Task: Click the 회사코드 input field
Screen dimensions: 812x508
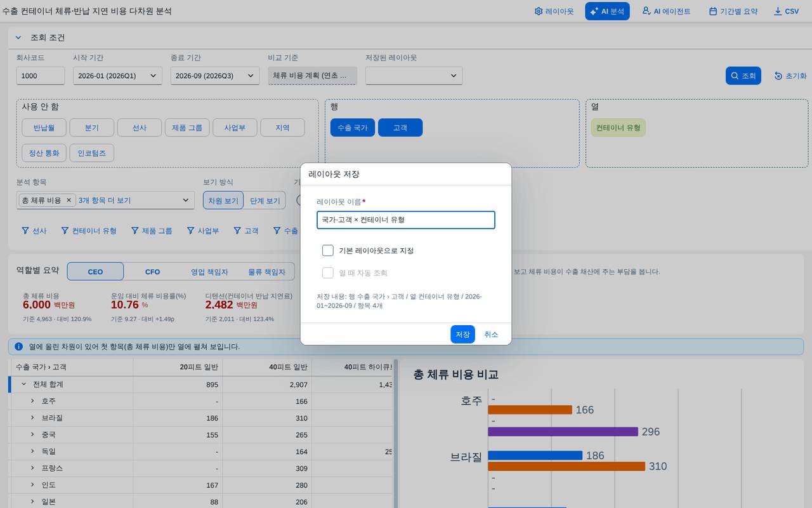Action: (x=41, y=76)
